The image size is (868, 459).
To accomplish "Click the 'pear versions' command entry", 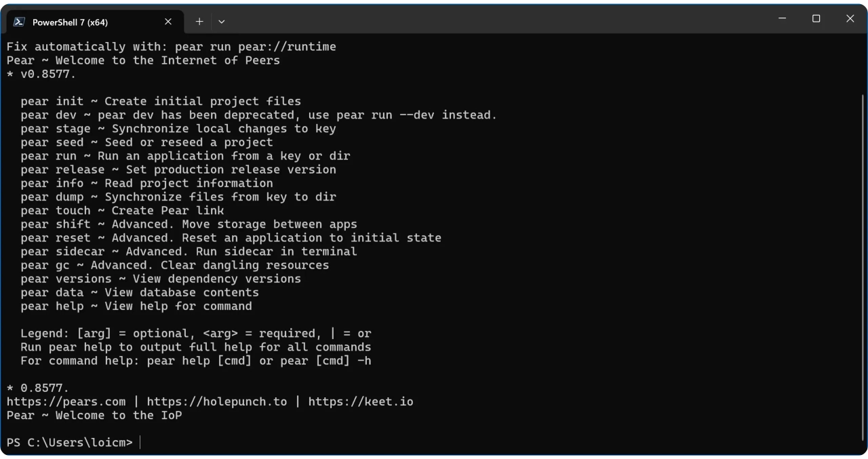I will coord(161,279).
